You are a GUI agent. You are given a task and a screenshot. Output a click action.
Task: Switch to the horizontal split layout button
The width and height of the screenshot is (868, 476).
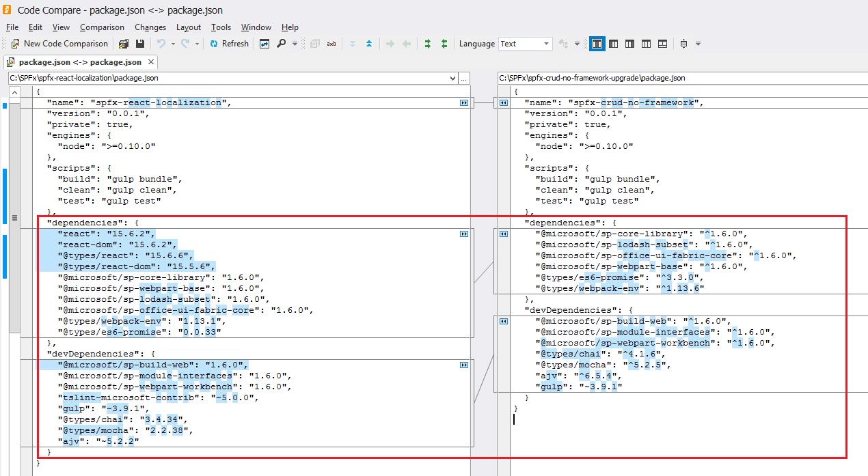coord(662,44)
